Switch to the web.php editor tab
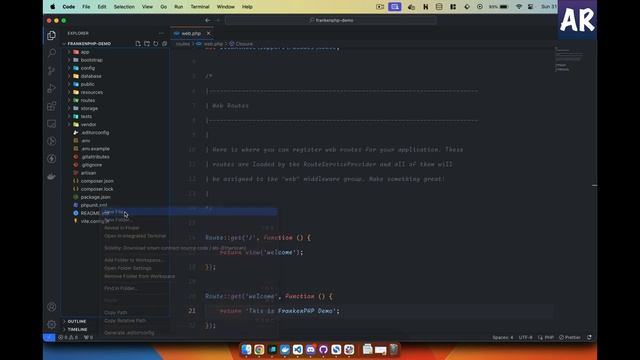Image resolution: width=640 pixels, height=360 pixels. coord(192,33)
